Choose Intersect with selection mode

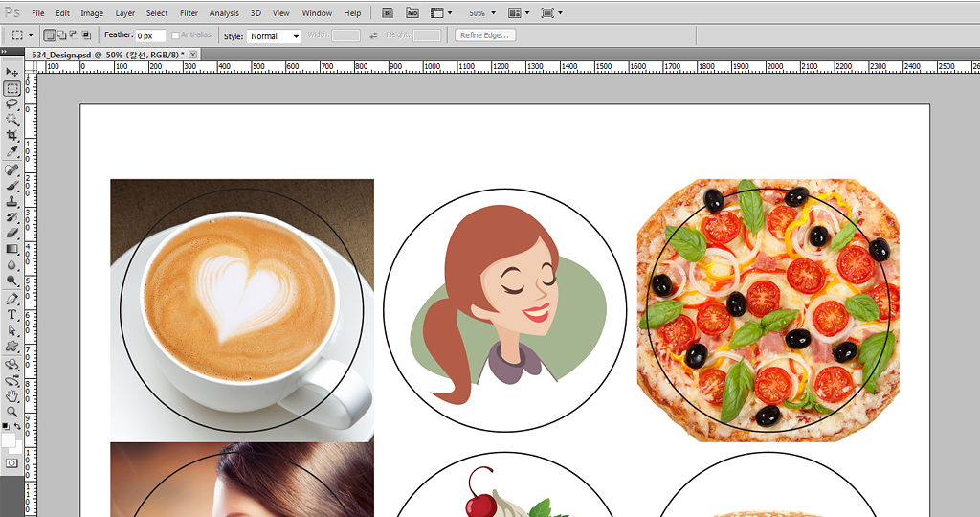[x=86, y=35]
